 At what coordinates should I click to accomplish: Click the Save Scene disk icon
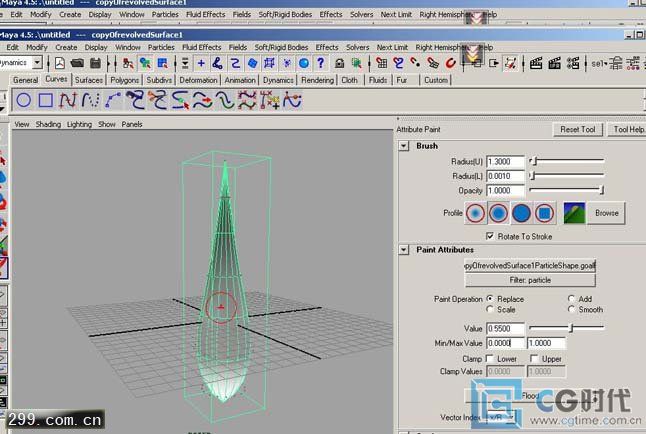click(95, 63)
